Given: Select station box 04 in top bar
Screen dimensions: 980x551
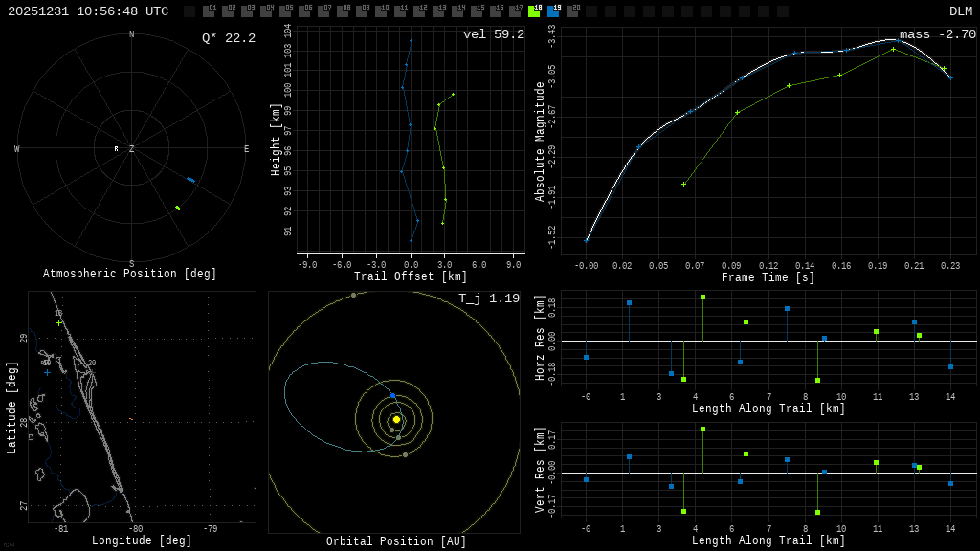Looking at the screenshot, I should [x=266, y=11].
